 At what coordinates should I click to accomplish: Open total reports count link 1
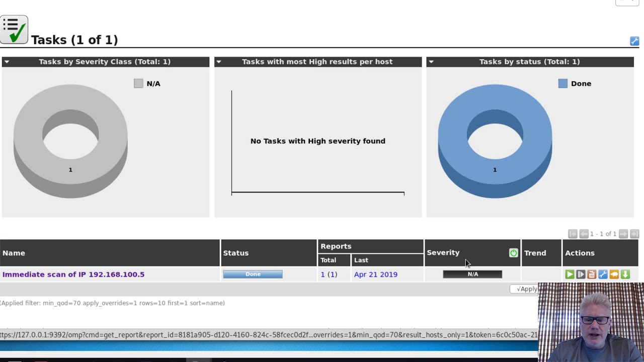point(323,275)
